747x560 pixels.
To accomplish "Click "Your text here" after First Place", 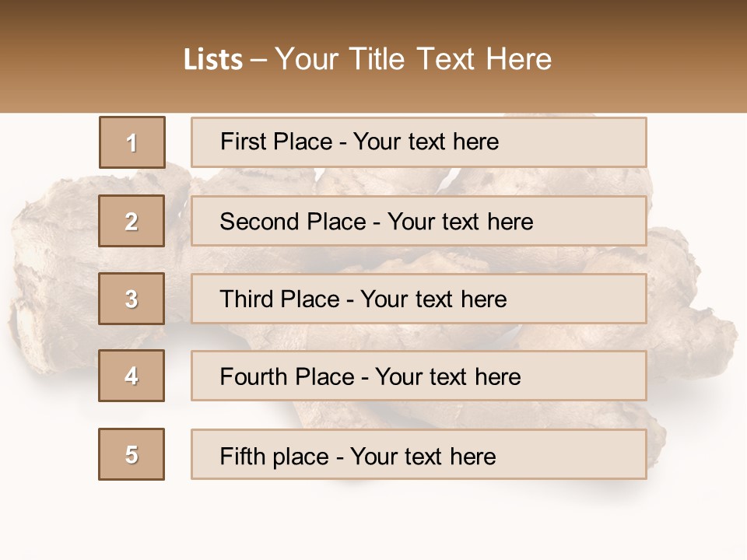I will [426, 142].
